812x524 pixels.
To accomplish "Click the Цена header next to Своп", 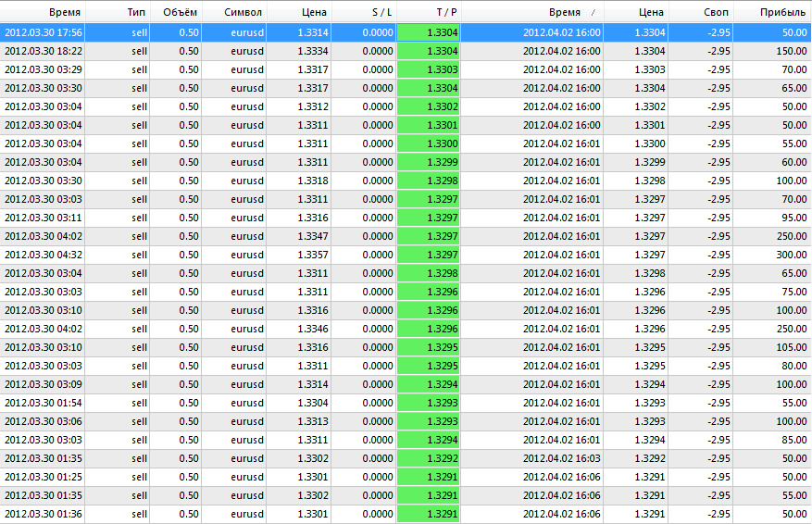I will pyautogui.click(x=636, y=12).
